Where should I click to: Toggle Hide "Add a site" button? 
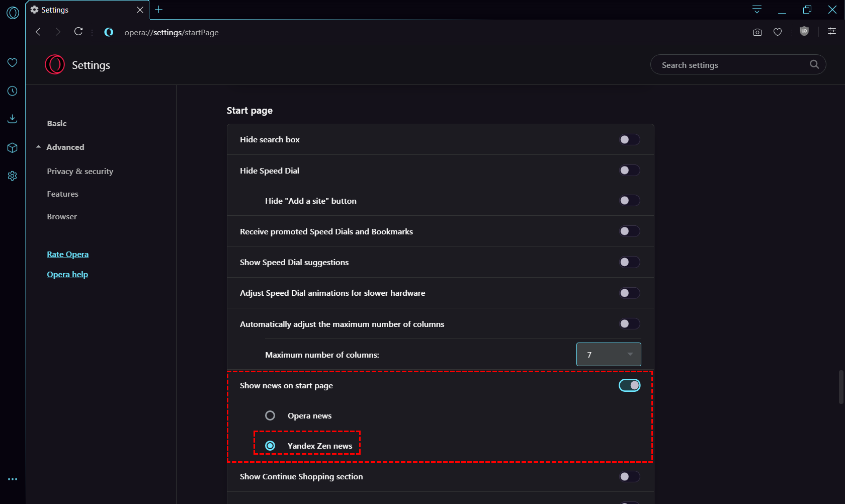[629, 200]
